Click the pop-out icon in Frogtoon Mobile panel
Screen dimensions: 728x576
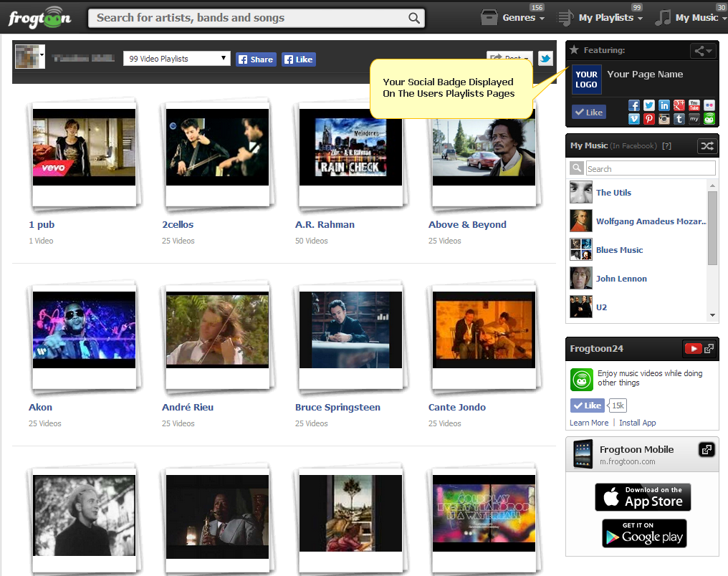click(x=707, y=450)
